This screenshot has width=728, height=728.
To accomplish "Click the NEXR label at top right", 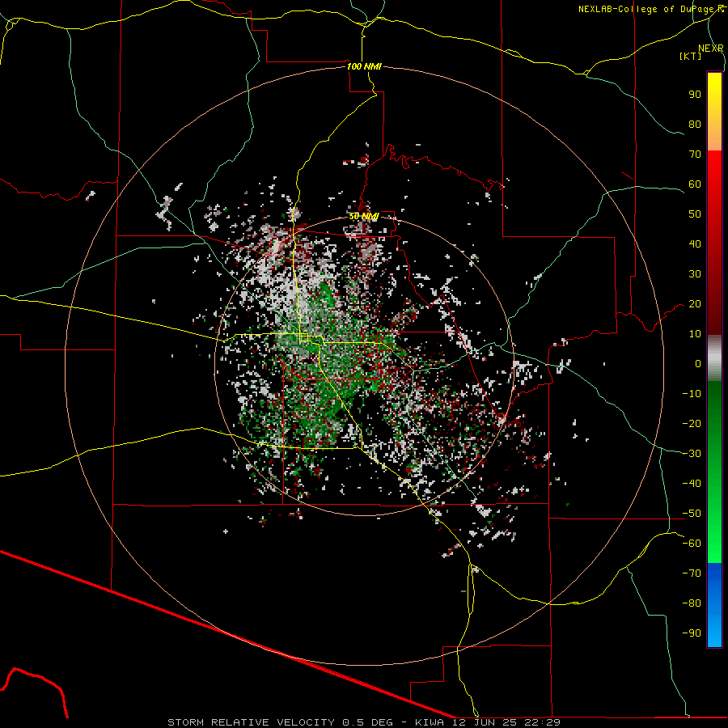I will [x=711, y=48].
